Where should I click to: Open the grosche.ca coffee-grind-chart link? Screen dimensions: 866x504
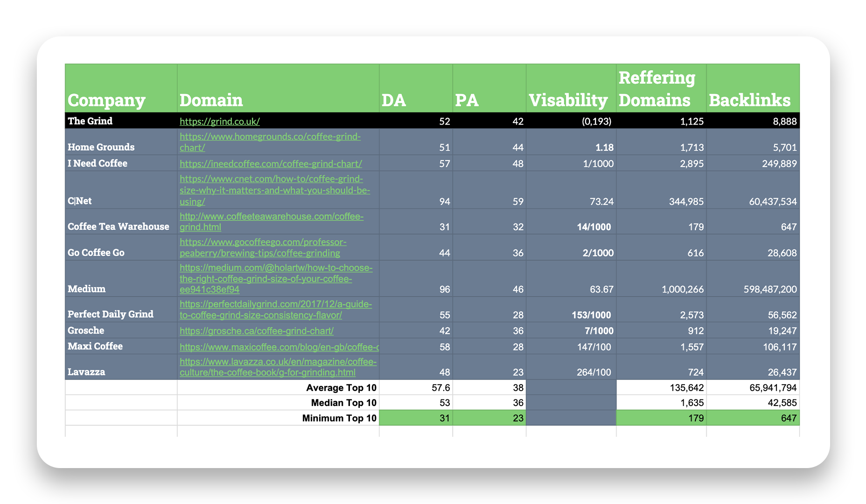pyautogui.click(x=257, y=331)
